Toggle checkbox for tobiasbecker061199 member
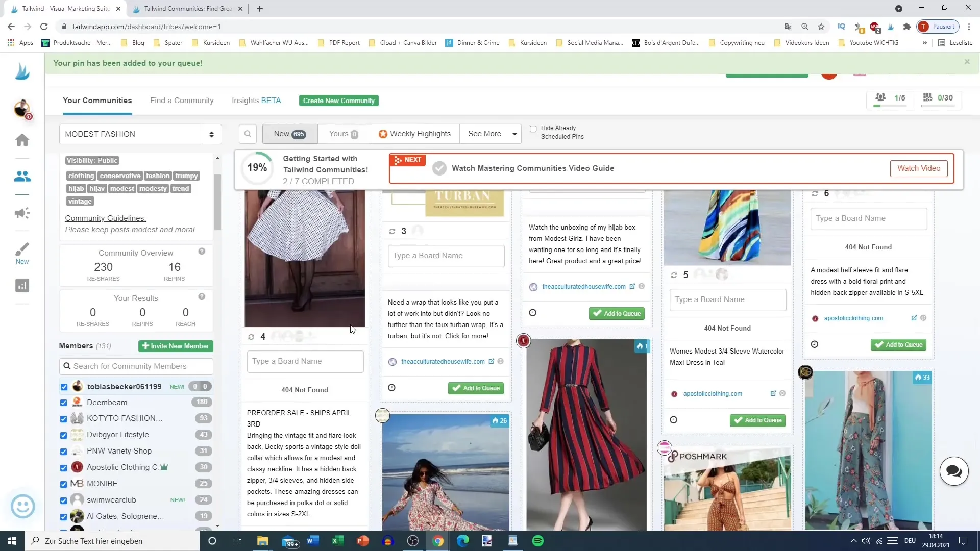 pos(63,387)
